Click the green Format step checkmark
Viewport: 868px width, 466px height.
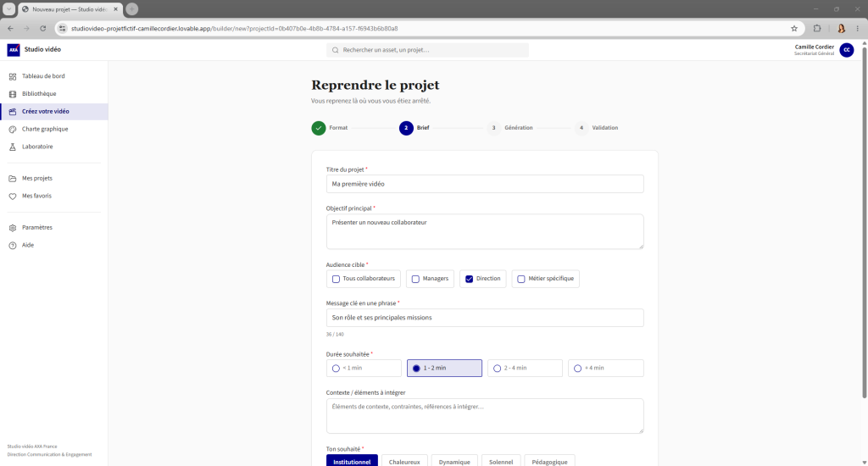coord(319,129)
